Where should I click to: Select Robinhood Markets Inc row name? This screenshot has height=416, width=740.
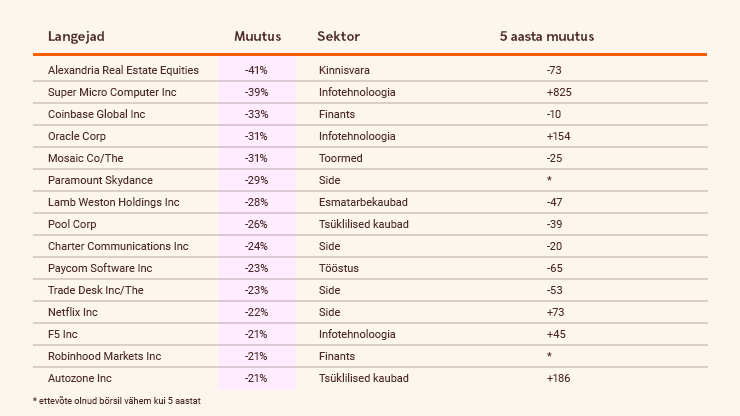coord(104,356)
